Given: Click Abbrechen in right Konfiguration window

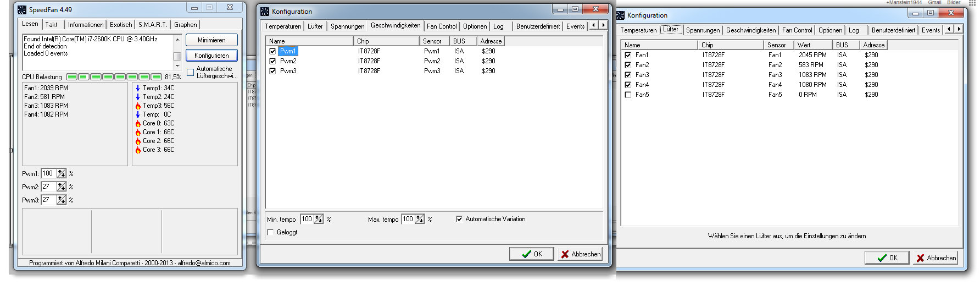Looking at the screenshot, I should (x=936, y=258).
